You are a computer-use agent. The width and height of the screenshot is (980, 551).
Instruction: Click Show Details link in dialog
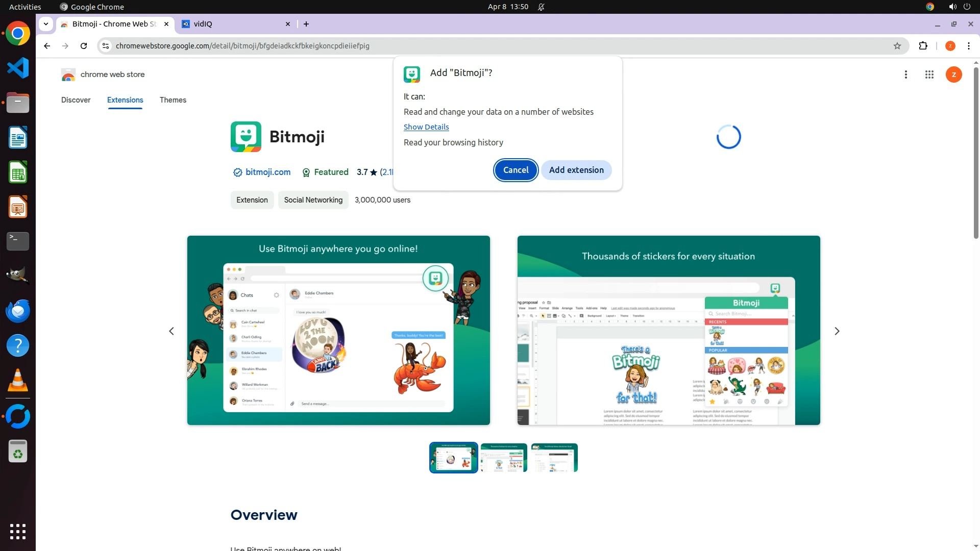tap(426, 127)
